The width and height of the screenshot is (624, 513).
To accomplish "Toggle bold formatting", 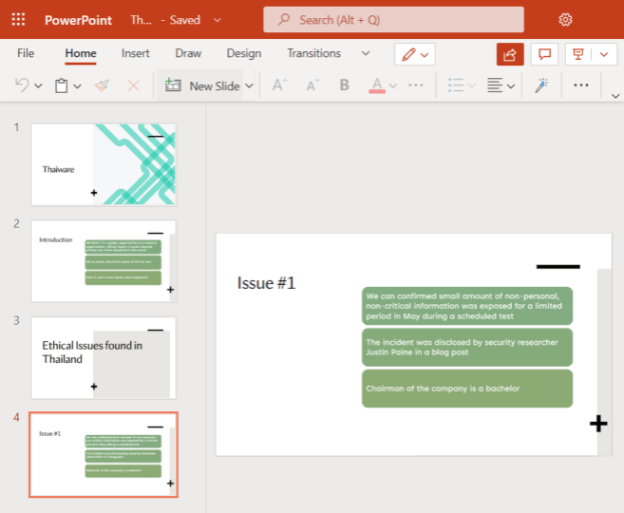I will tap(344, 85).
